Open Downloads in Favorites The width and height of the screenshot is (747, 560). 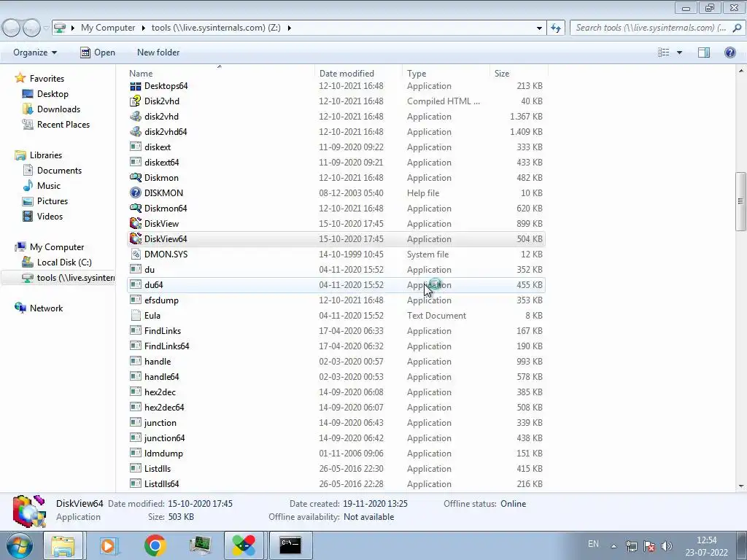[58, 109]
